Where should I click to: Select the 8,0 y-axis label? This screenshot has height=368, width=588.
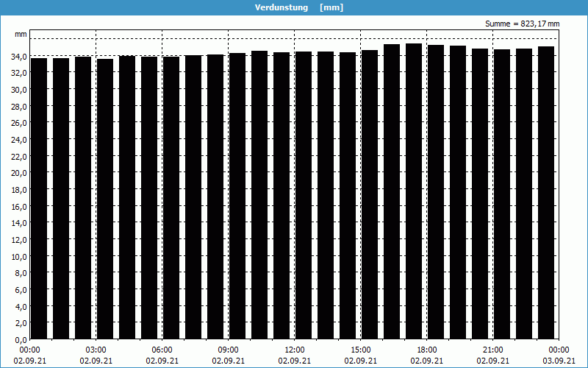tap(21, 272)
